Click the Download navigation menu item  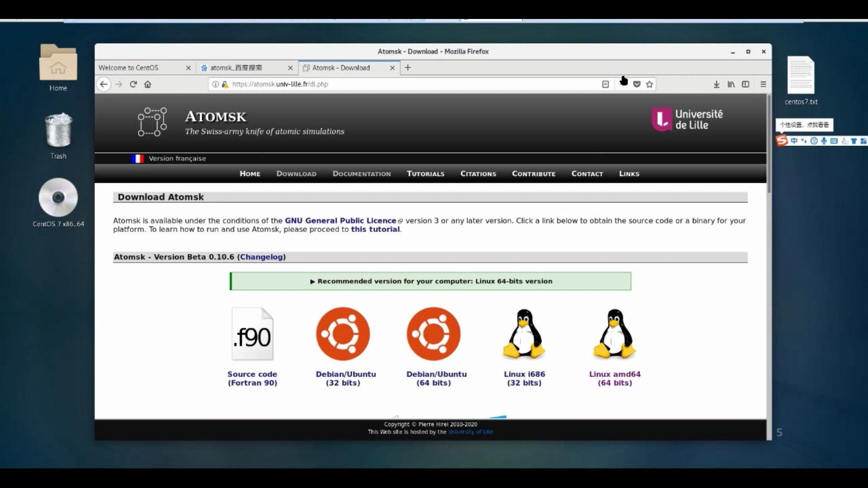coord(296,174)
